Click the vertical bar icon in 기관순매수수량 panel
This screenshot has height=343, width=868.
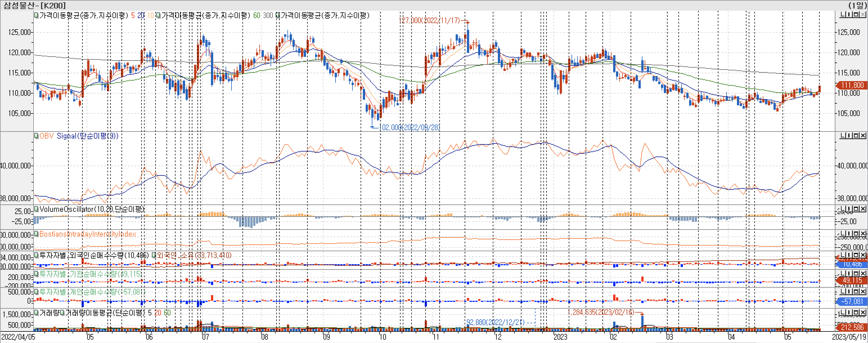pyautogui.click(x=849, y=273)
